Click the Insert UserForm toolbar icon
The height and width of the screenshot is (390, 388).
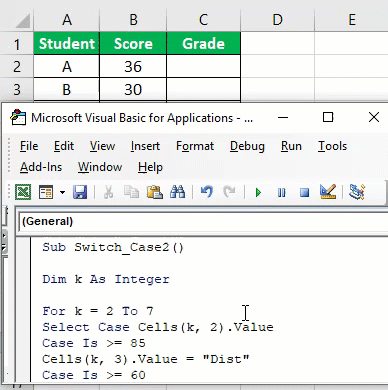click(46, 192)
